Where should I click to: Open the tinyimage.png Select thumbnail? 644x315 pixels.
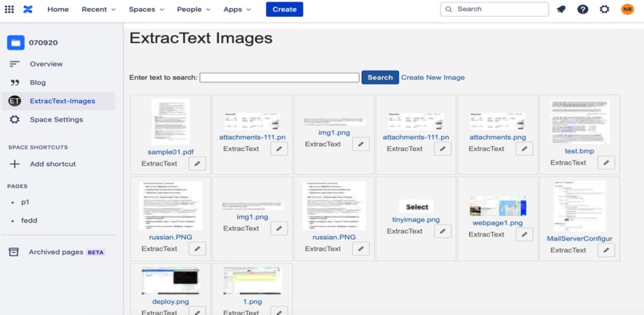coord(416,207)
